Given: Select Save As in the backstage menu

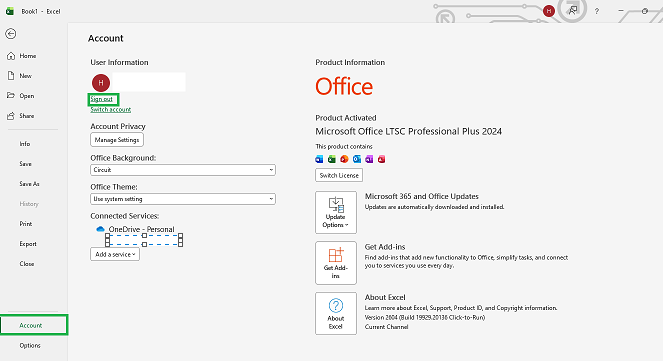Looking at the screenshot, I should 29,184.
